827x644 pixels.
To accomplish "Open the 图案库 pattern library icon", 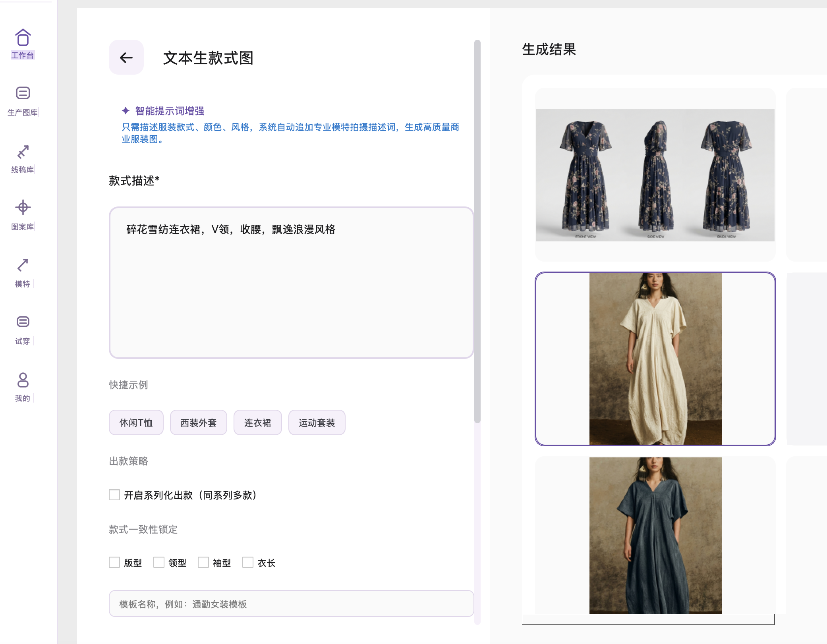I will tap(23, 208).
